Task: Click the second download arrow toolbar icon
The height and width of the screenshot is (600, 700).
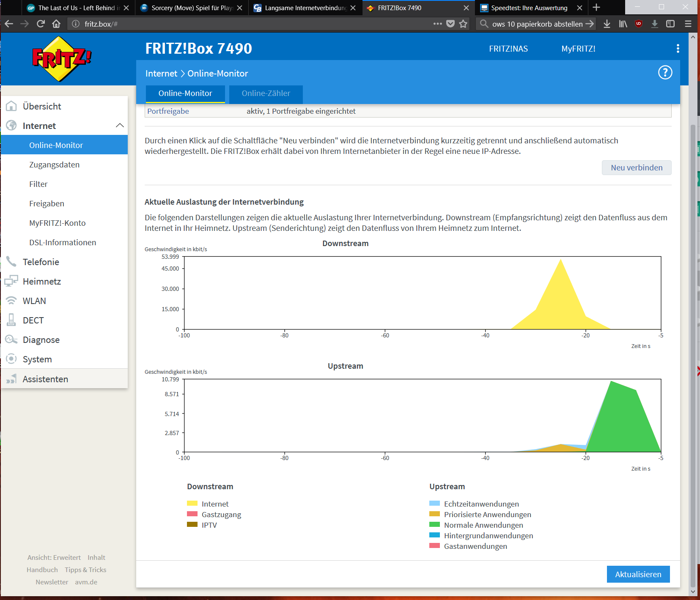Action: [x=655, y=24]
